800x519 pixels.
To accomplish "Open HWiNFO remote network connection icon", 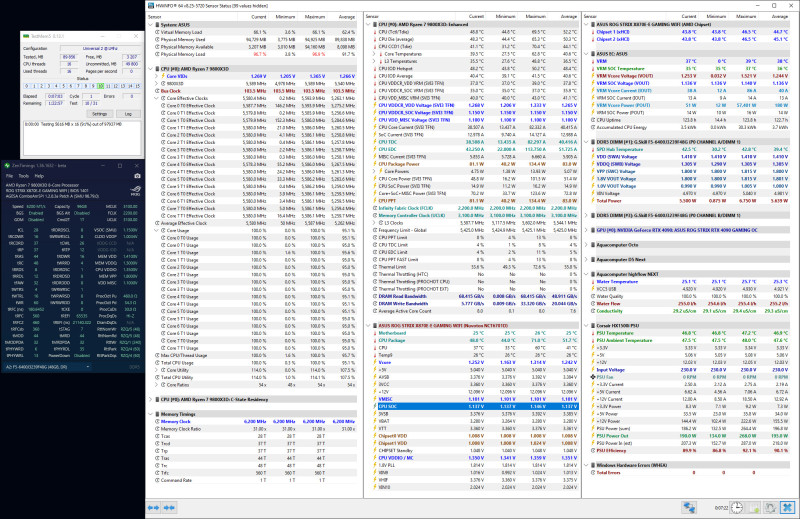I will 689,507.
